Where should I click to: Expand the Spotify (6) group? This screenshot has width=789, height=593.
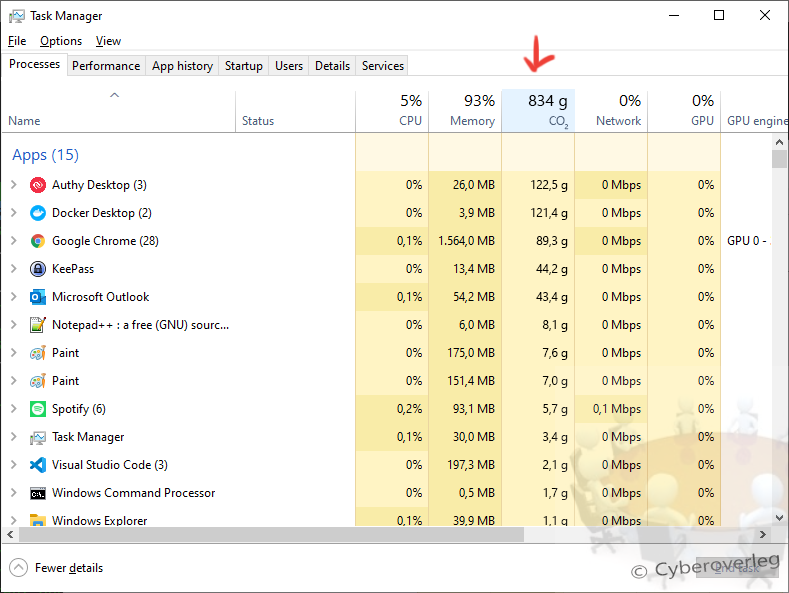tap(14, 409)
